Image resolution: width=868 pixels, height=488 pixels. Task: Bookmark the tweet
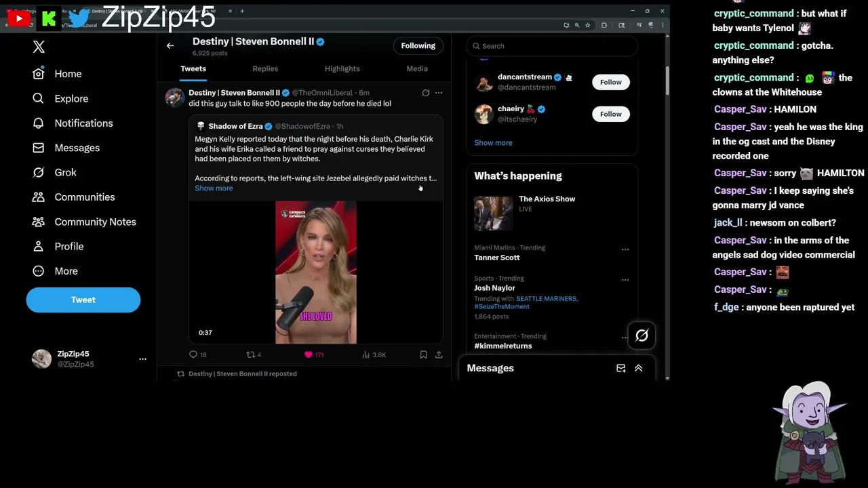423,354
